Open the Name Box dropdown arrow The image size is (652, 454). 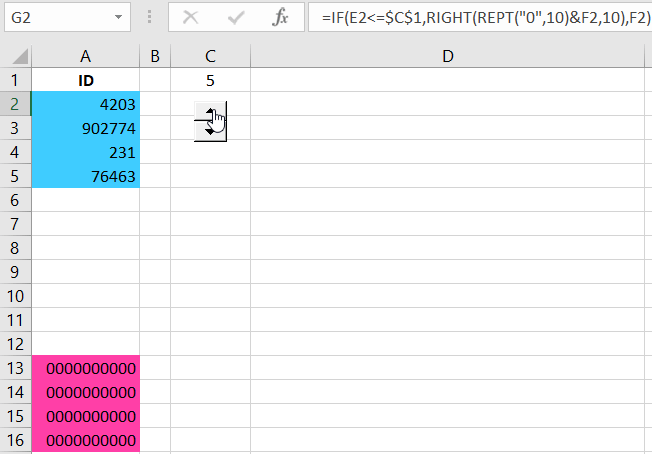coord(119,17)
